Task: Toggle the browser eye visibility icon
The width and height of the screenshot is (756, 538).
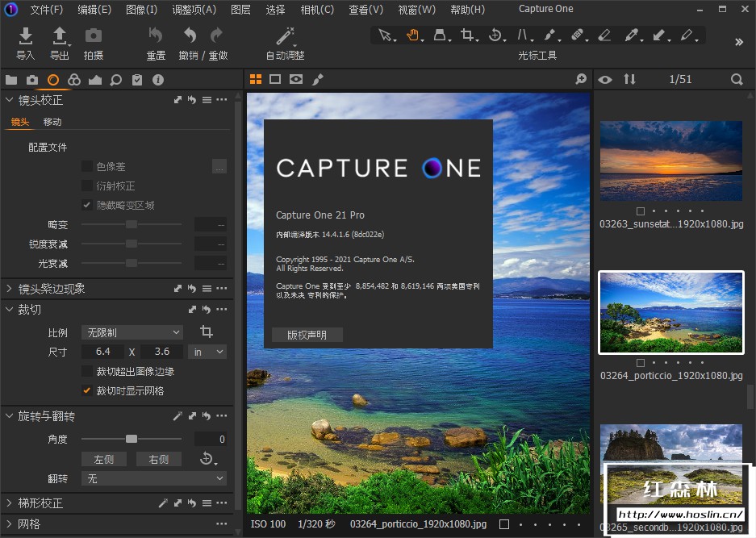Action: click(605, 79)
